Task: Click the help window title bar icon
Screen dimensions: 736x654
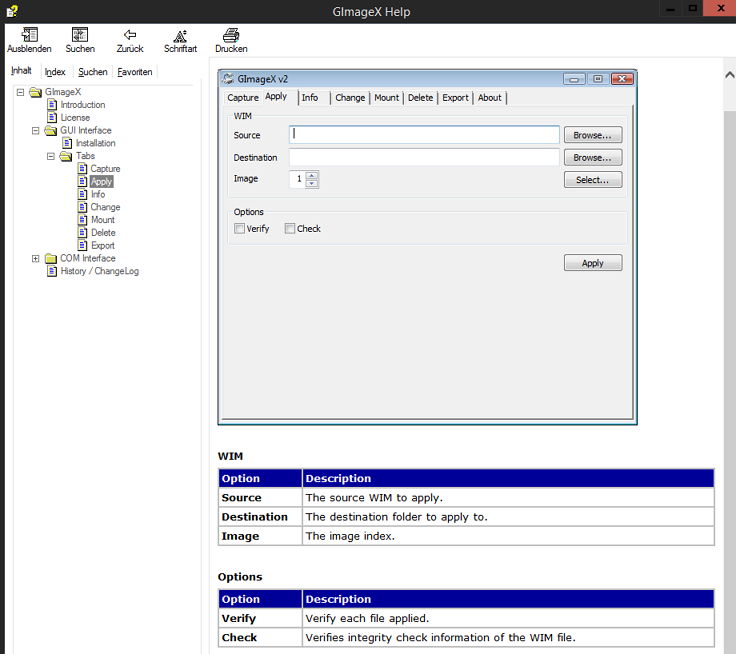Action: point(12,11)
